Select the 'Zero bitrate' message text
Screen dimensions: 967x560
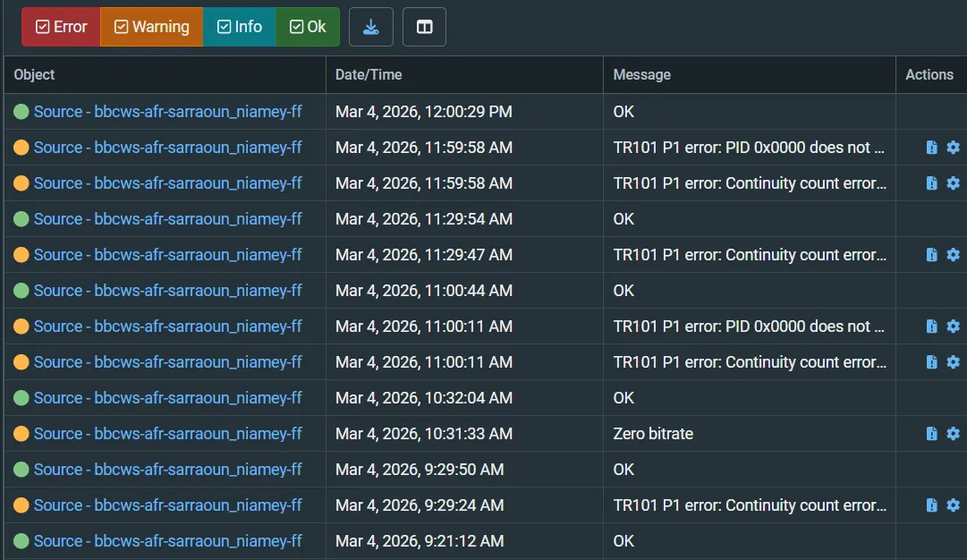point(653,434)
